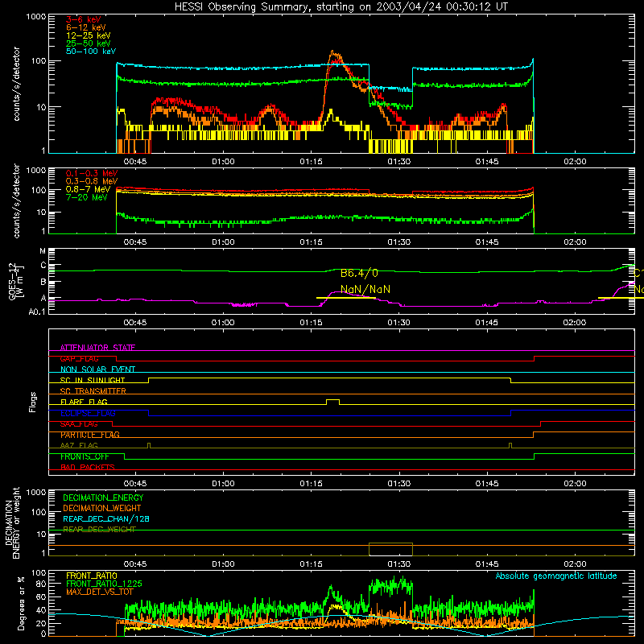
Task: Click the ECLIPSE_FLAG label
Action: point(88,413)
